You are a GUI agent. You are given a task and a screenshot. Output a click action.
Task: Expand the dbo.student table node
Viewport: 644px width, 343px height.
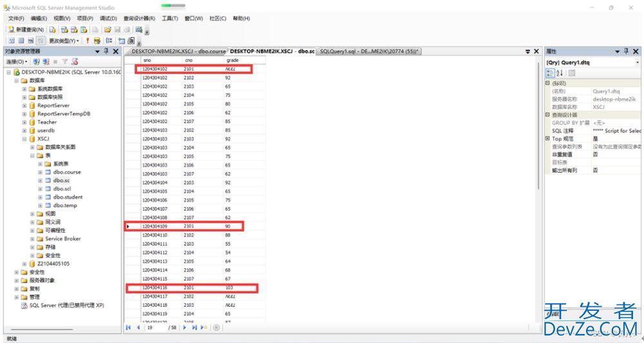tap(40, 197)
